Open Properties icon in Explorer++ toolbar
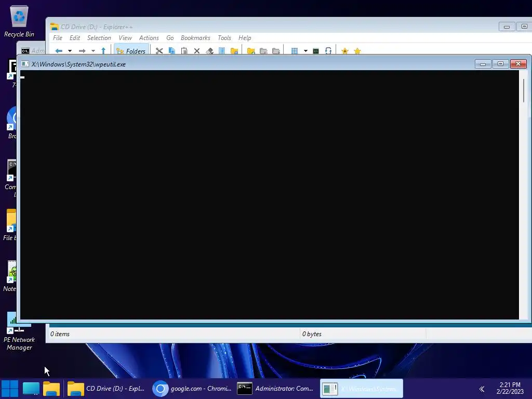 point(221,51)
